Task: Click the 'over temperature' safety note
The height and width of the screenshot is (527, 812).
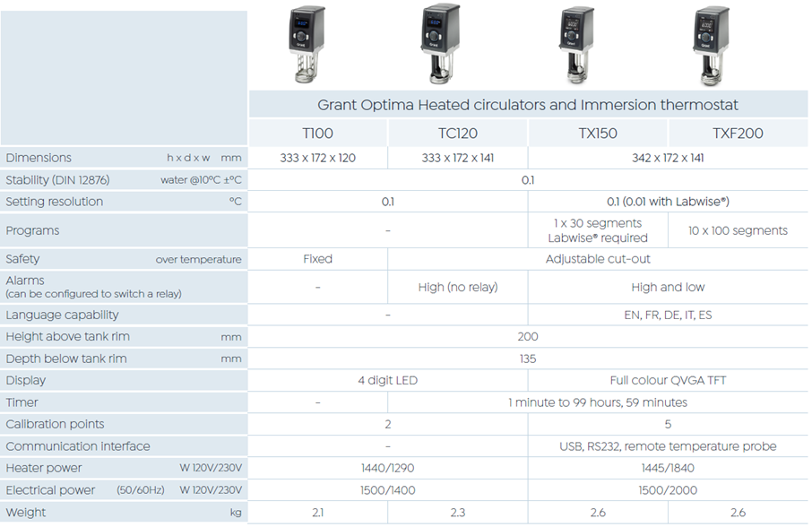Action: click(198, 259)
